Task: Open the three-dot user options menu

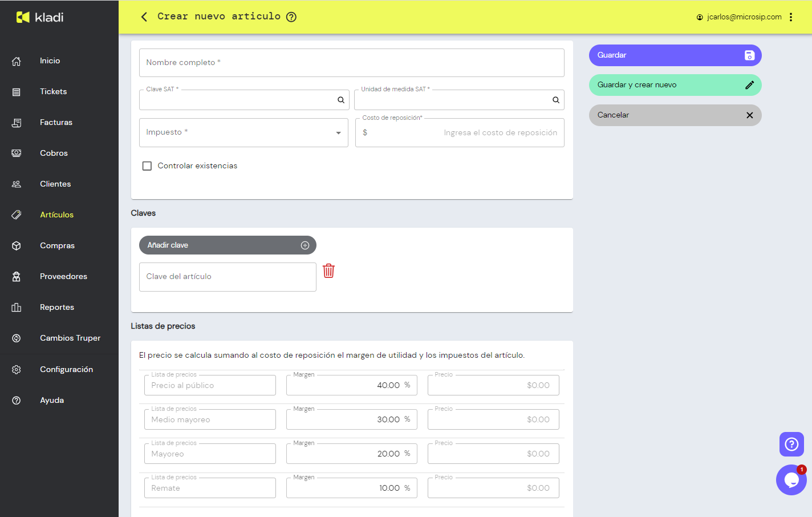Action: [x=791, y=17]
